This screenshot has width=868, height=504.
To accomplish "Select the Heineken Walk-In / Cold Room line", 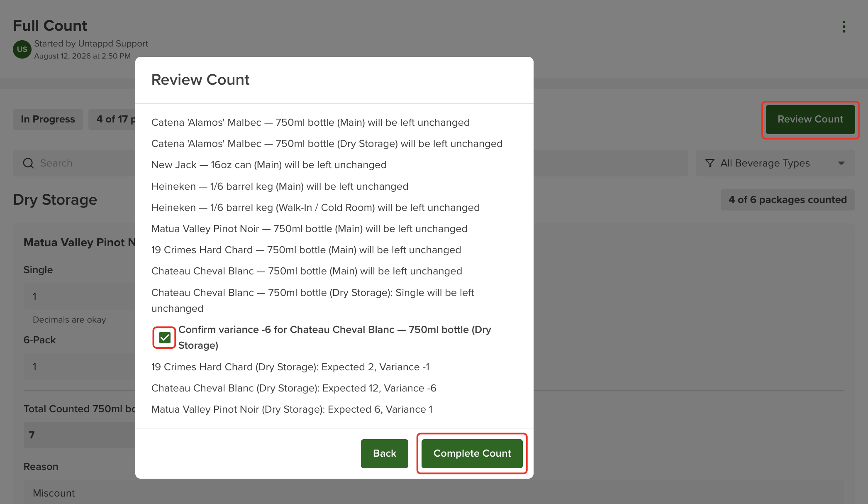I will tap(315, 208).
